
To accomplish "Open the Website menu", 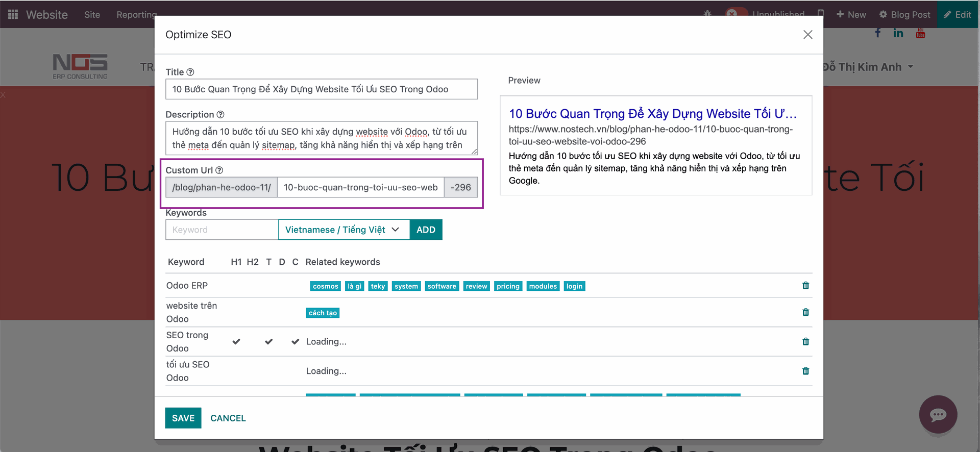I will click(47, 14).
